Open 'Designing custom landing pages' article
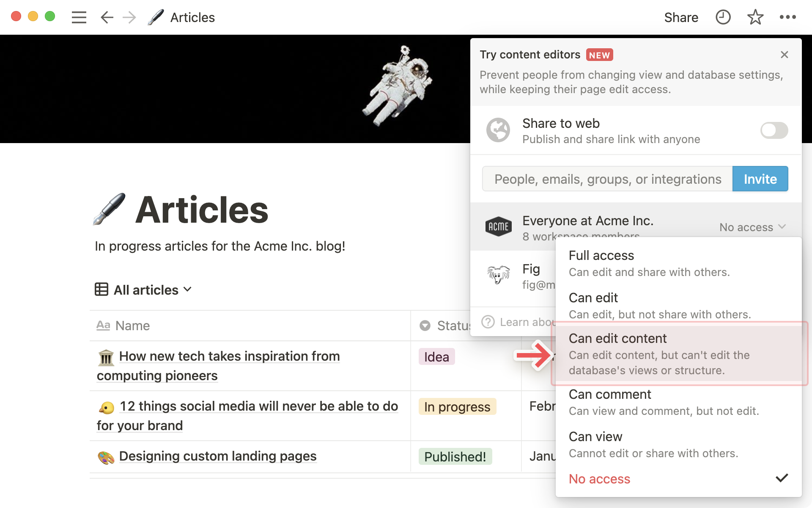Screen dimensions: 812x508 click(217, 456)
